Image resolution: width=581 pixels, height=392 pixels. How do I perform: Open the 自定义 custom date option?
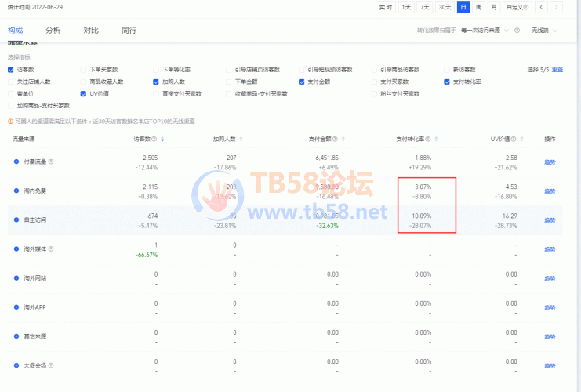517,7
